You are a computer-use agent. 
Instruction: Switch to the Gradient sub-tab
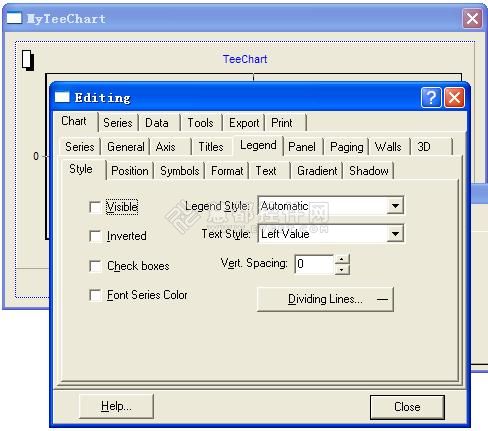[317, 171]
